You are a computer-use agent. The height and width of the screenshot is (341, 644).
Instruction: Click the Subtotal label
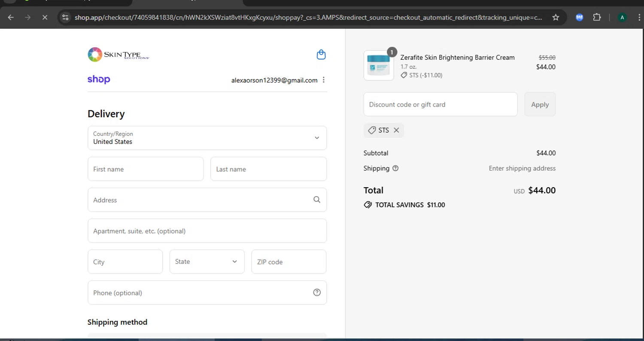click(x=376, y=153)
